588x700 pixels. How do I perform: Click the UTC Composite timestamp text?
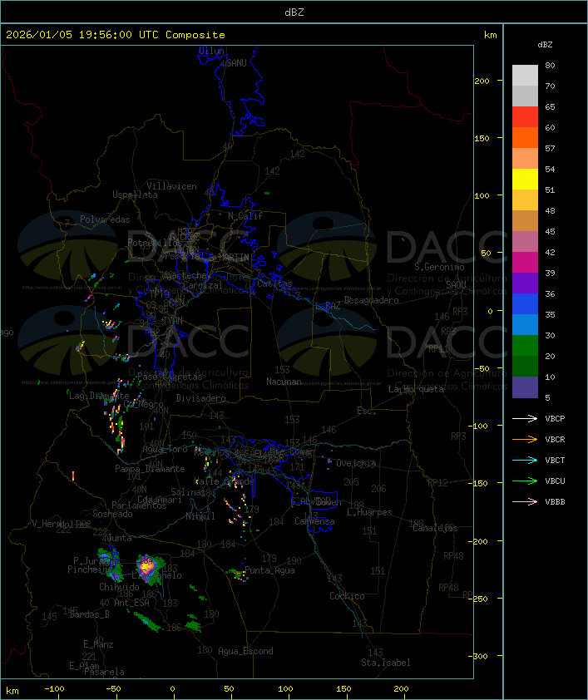point(116,35)
